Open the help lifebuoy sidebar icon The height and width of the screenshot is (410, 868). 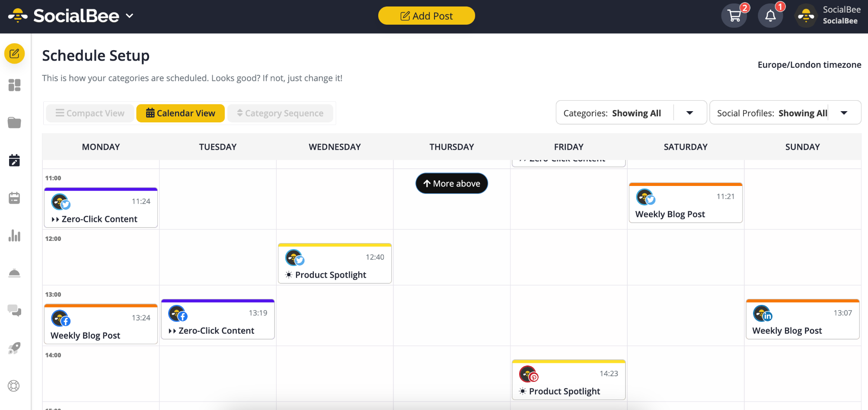pyautogui.click(x=14, y=386)
